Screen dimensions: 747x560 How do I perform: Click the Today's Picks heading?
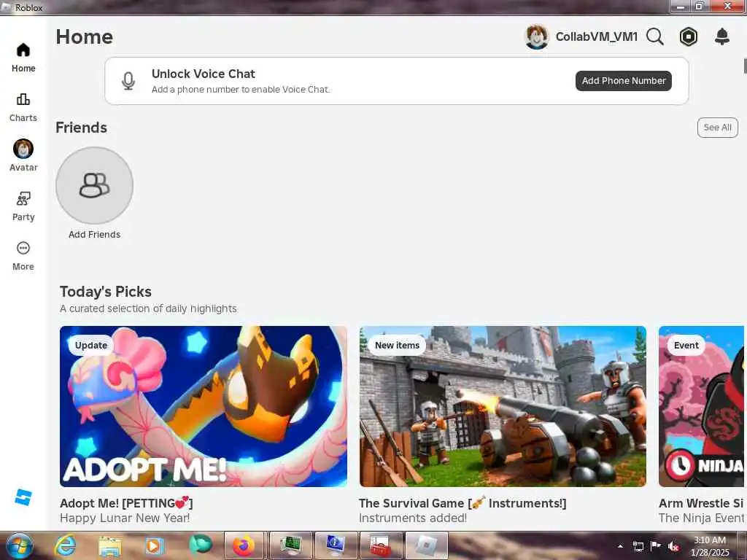(x=105, y=292)
